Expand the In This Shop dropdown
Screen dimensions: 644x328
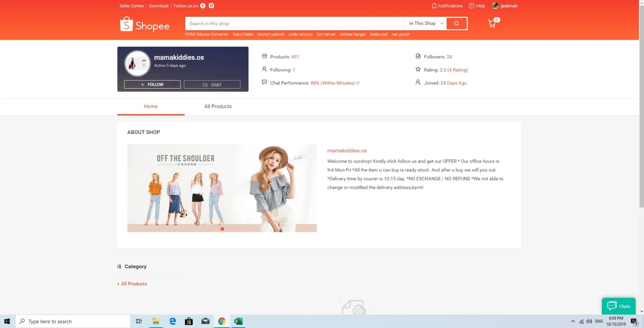pos(426,24)
